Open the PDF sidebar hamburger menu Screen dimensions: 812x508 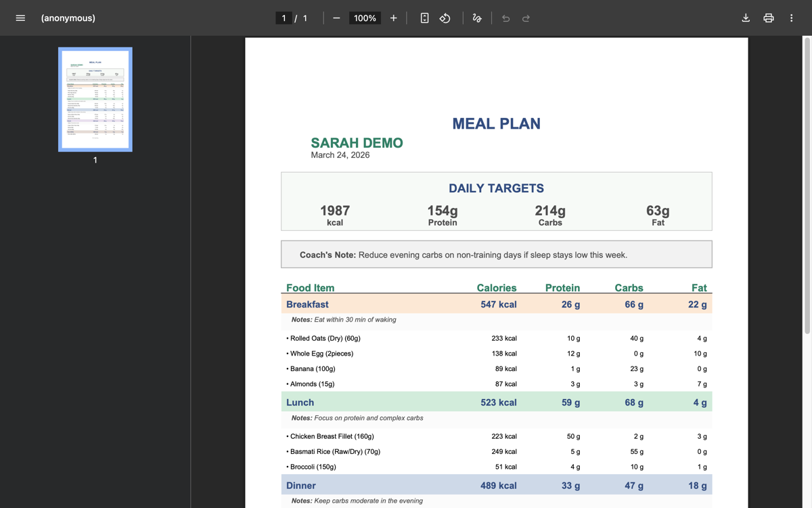pyautogui.click(x=20, y=18)
